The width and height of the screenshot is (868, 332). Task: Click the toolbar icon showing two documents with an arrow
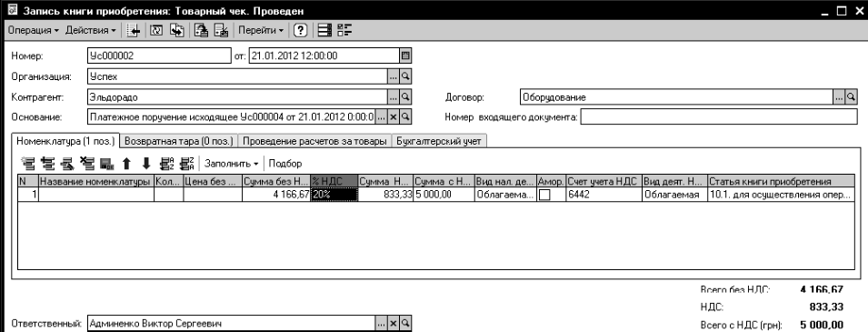click(176, 31)
